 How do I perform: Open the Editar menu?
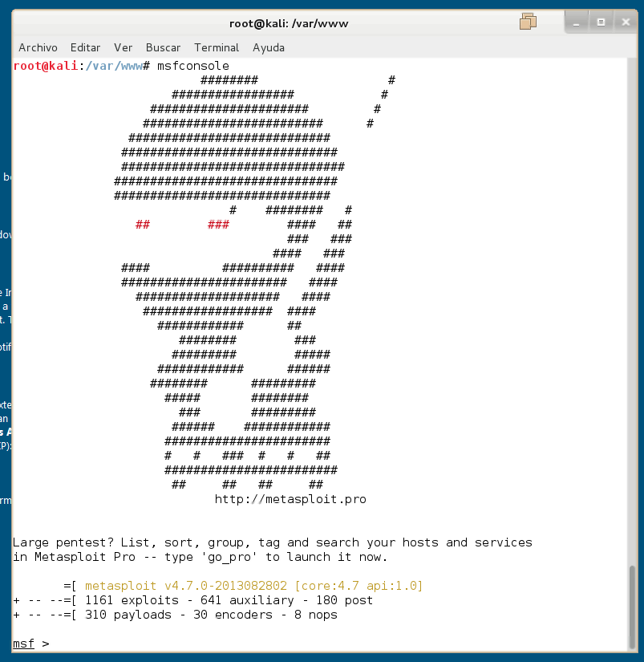click(x=85, y=47)
